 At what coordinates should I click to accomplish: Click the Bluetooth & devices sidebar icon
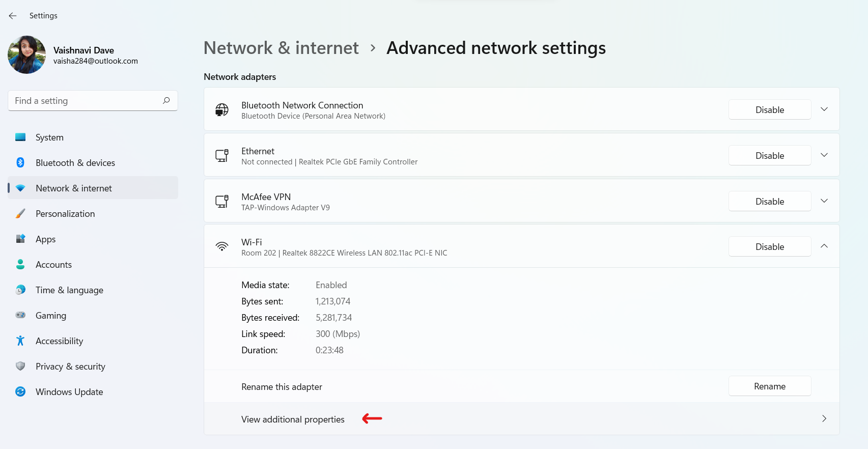click(20, 163)
